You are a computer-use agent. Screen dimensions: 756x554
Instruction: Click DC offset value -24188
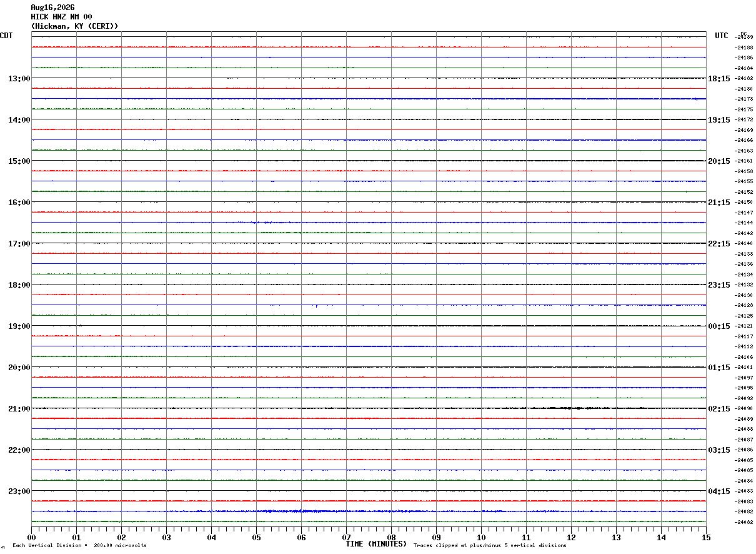(744, 48)
